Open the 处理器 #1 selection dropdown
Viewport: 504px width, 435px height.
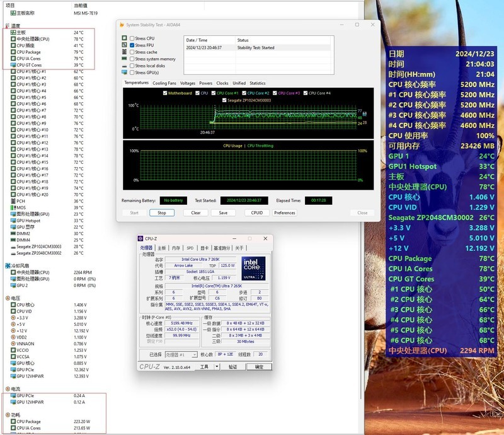point(183,355)
